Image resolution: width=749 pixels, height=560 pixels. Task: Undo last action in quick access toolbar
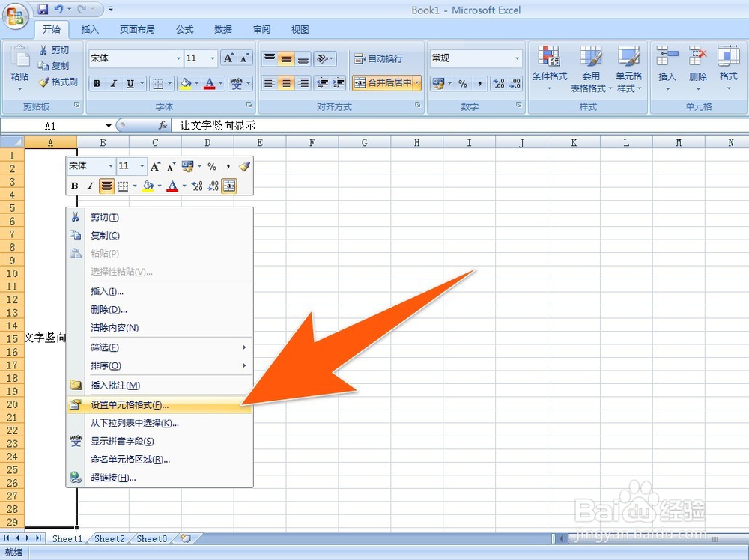58,8
